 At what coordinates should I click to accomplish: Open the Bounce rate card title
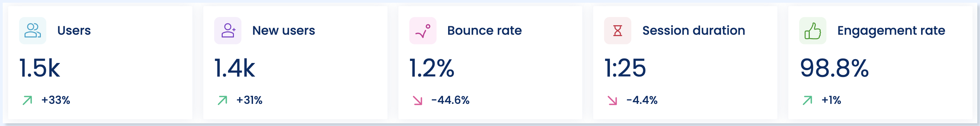[x=485, y=30]
